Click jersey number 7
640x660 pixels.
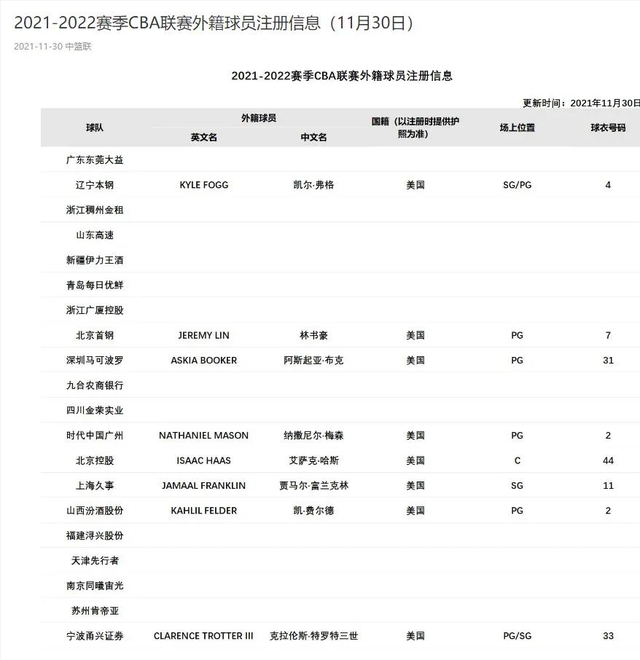[608, 335]
